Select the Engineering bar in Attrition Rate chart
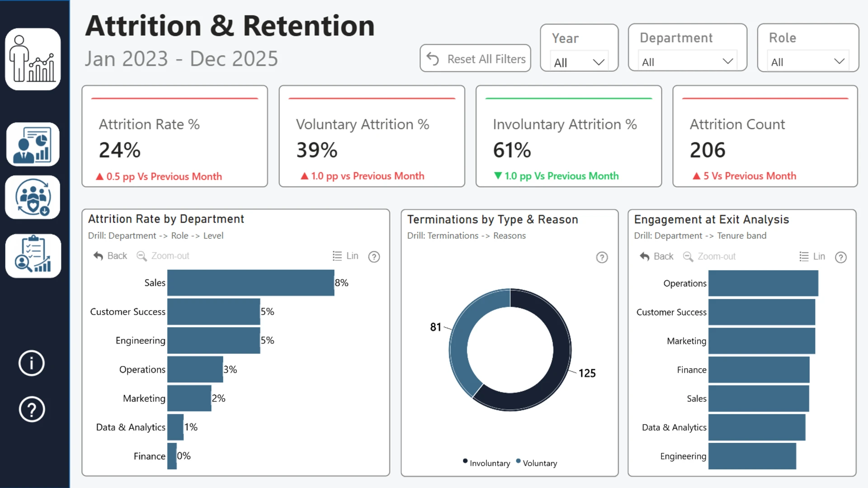The width and height of the screenshot is (868, 488). point(213,341)
